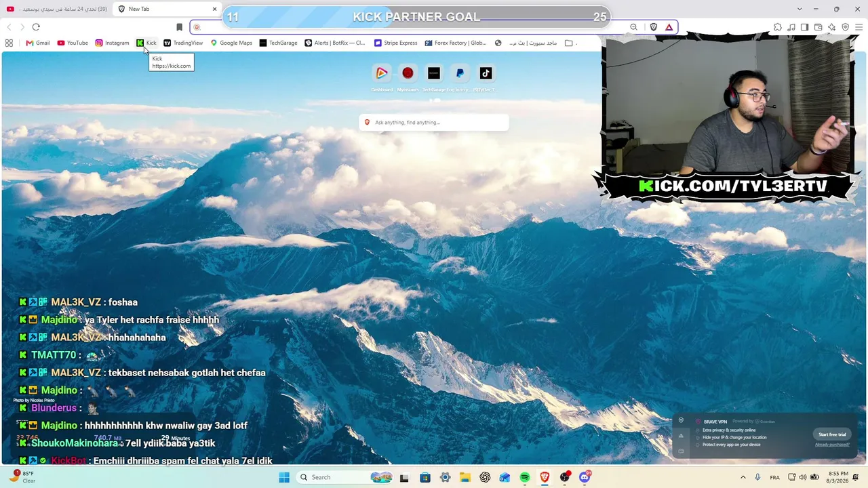Click the 'Already purchased?' link
This screenshot has height=488, width=868.
click(x=832, y=445)
